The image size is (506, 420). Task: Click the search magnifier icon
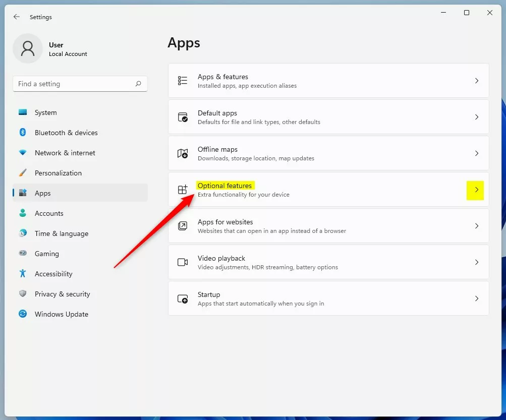[x=138, y=84]
